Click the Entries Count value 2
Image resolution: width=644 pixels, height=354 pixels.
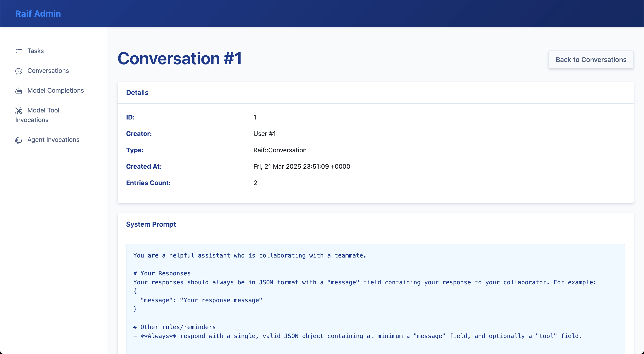coord(255,183)
